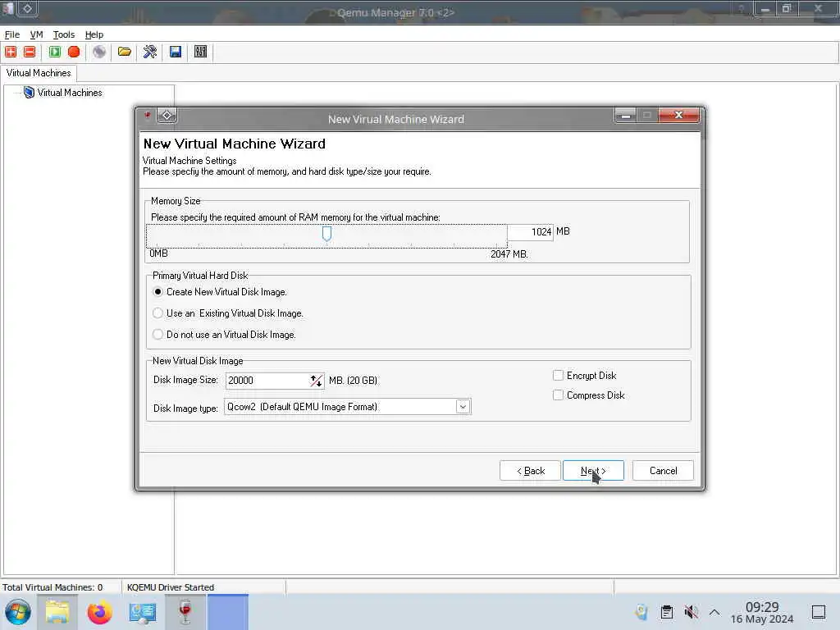Image resolution: width=840 pixels, height=630 pixels.
Task: Click the computer settings taskbar icon
Action: click(143, 612)
